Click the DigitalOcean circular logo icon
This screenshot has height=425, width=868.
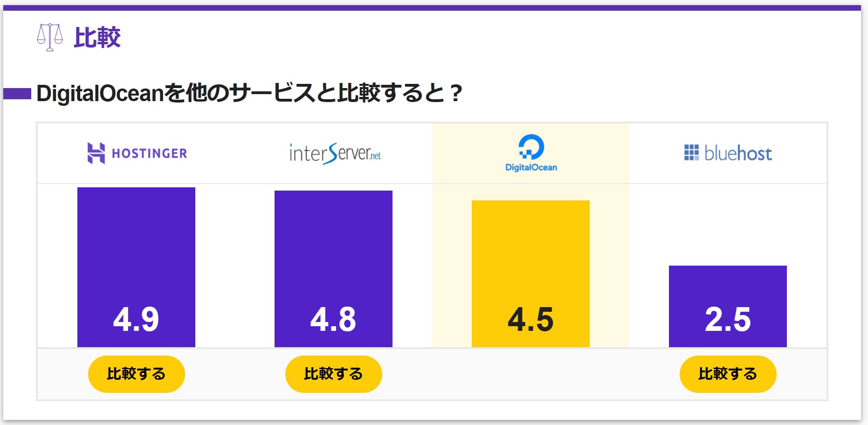531,147
